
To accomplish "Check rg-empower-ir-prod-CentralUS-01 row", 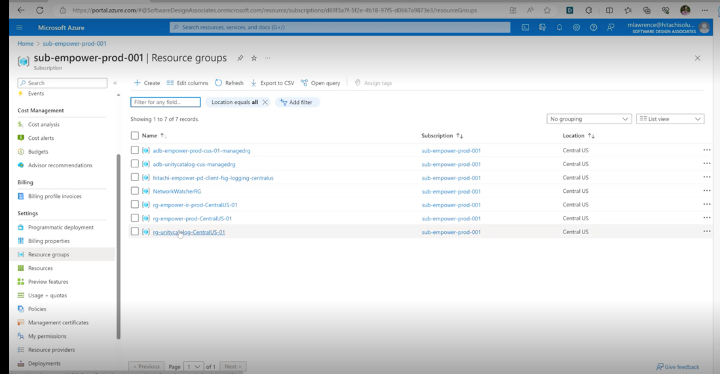I will (135, 204).
